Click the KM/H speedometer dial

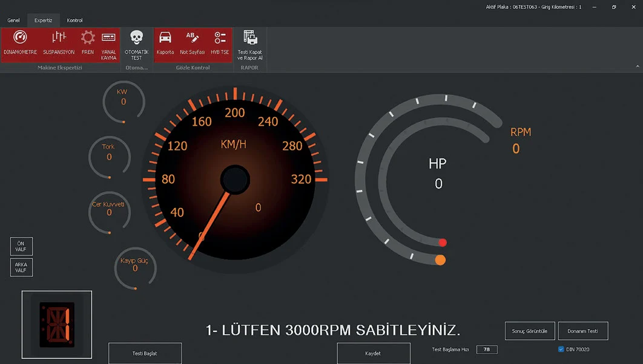coord(235,180)
